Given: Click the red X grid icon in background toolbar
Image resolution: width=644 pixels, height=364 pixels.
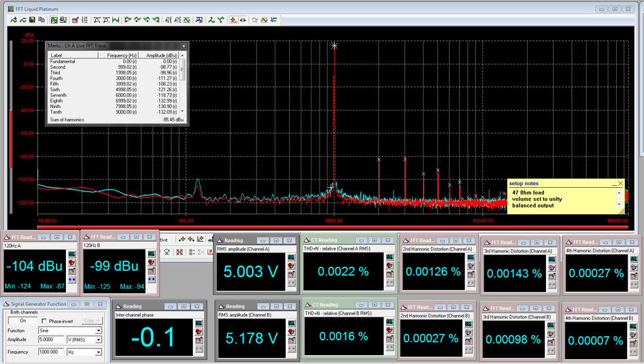Looking at the screenshot, I should tap(180, 252).
